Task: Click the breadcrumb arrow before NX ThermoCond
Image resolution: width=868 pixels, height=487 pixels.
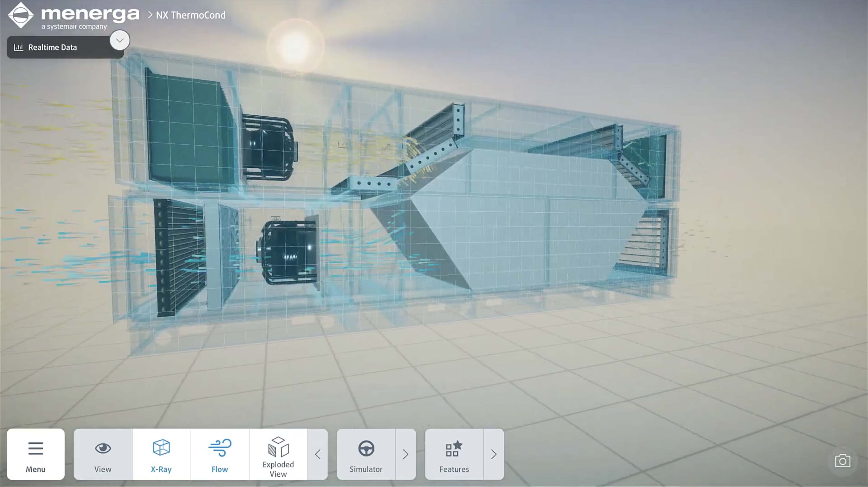Action: point(150,15)
